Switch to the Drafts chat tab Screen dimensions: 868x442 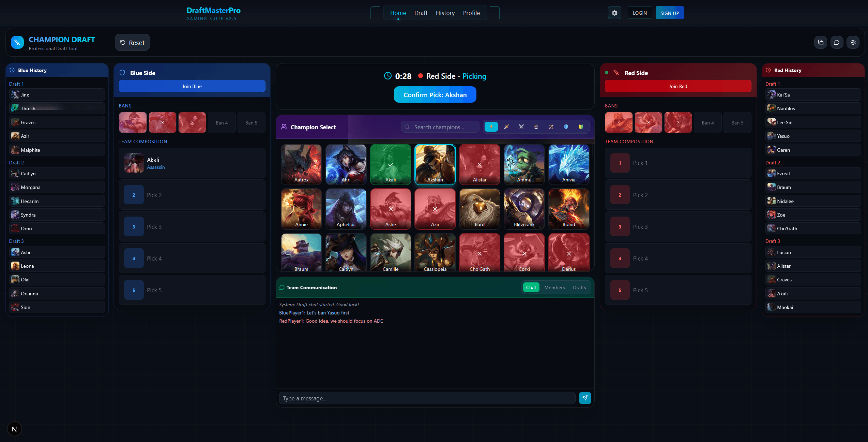point(579,288)
